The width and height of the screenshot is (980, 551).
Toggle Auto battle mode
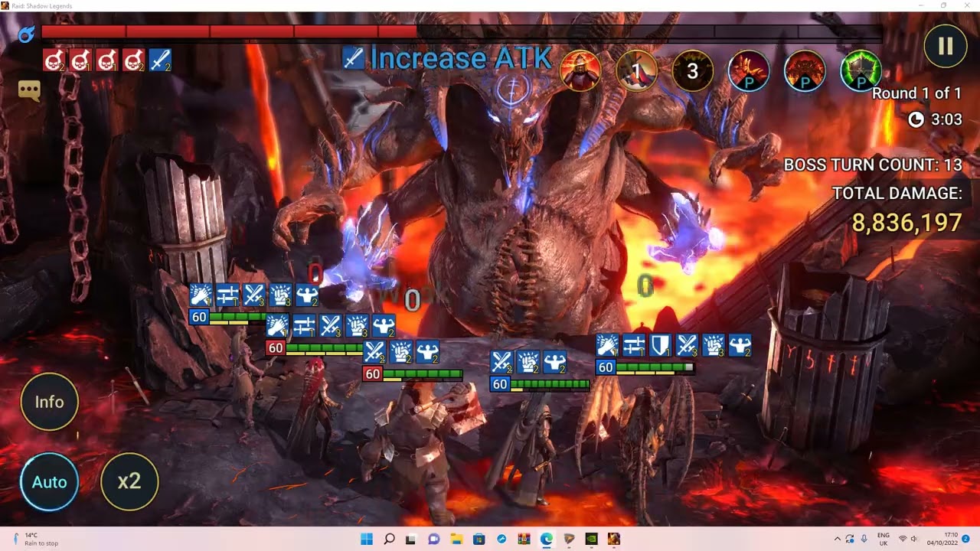click(x=49, y=482)
